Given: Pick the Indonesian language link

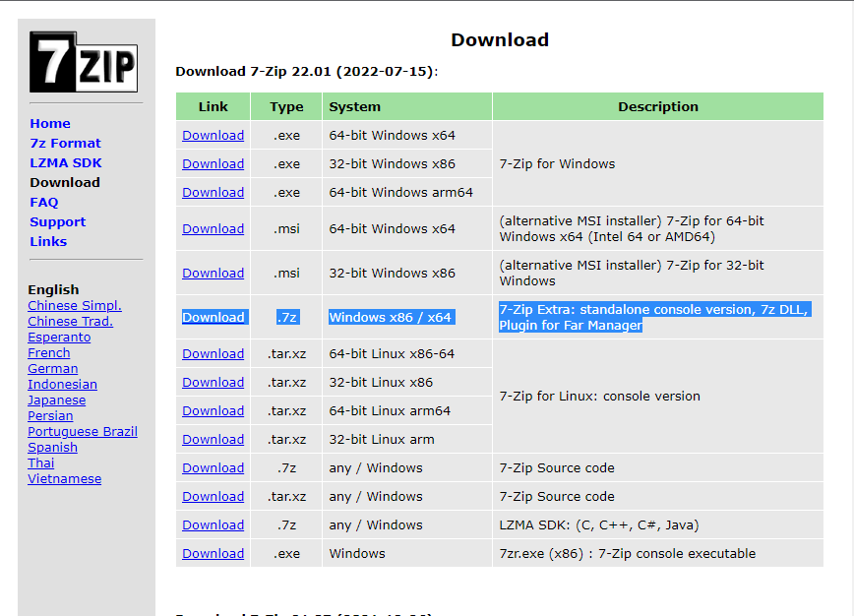Looking at the screenshot, I should coord(63,385).
